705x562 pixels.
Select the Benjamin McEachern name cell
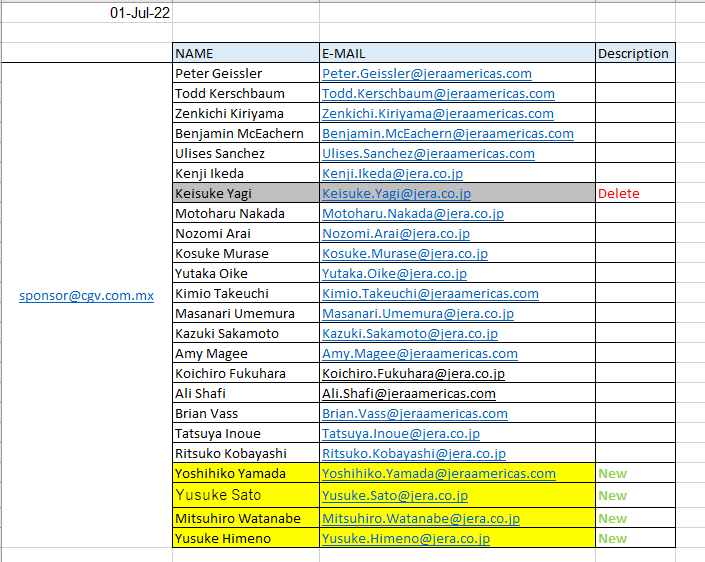point(246,133)
